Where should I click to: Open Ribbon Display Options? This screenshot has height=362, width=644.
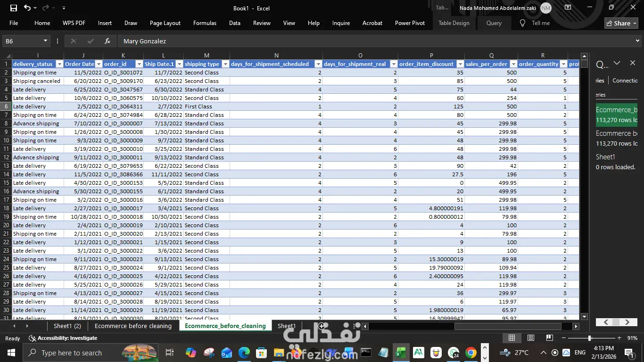[x=568, y=8]
